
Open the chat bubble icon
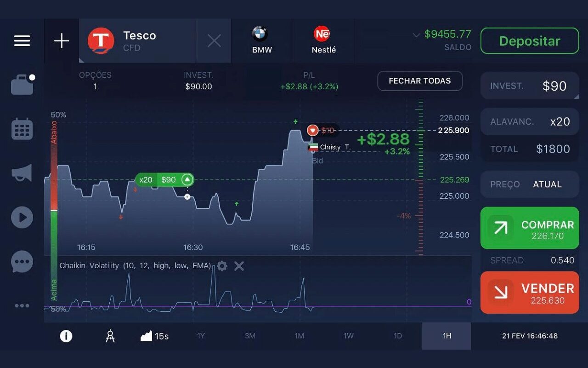(x=22, y=262)
